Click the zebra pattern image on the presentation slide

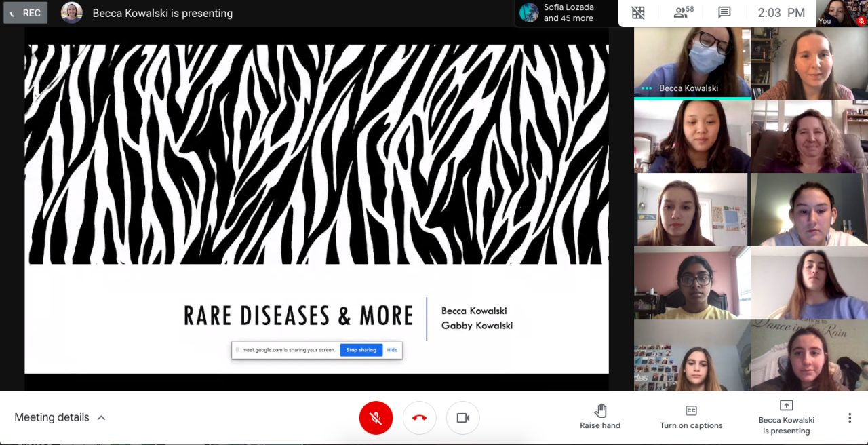(317, 154)
